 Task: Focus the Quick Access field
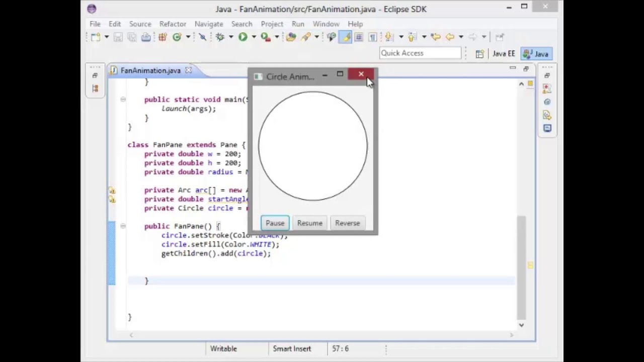tap(420, 53)
